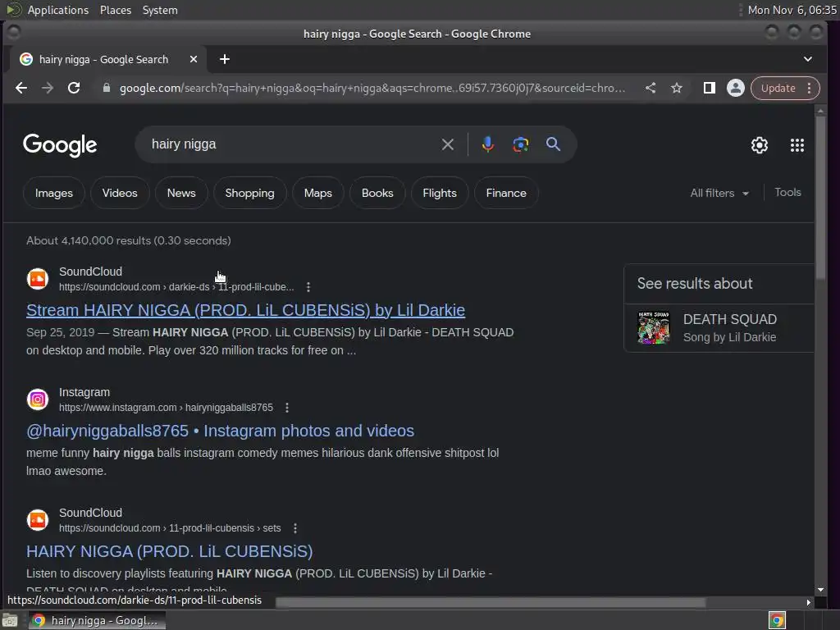Start voice search with microphone icon
This screenshot has width=840, height=630.
coord(487,144)
